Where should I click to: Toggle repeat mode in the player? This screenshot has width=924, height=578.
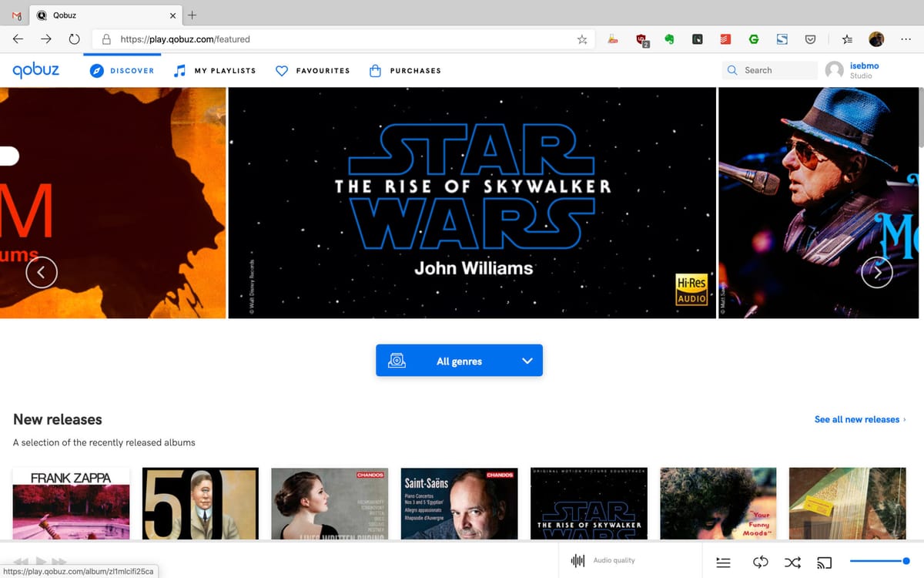tap(760, 562)
